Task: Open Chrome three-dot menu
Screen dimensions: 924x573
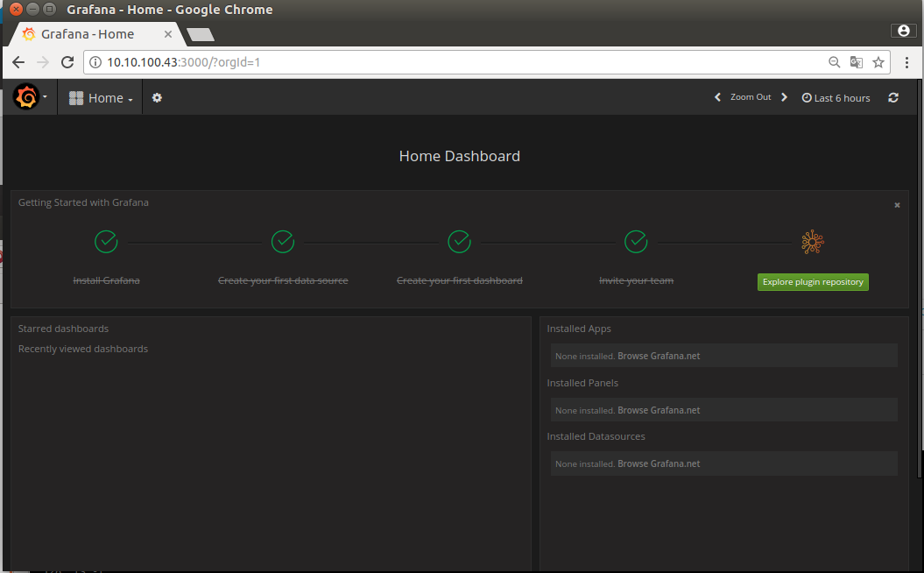Action: 906,62
